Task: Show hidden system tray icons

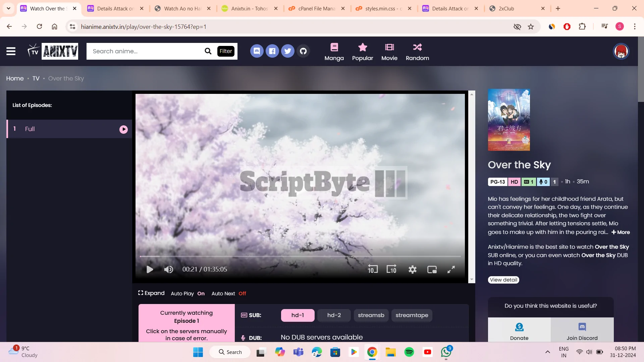Action: point(547,352)
